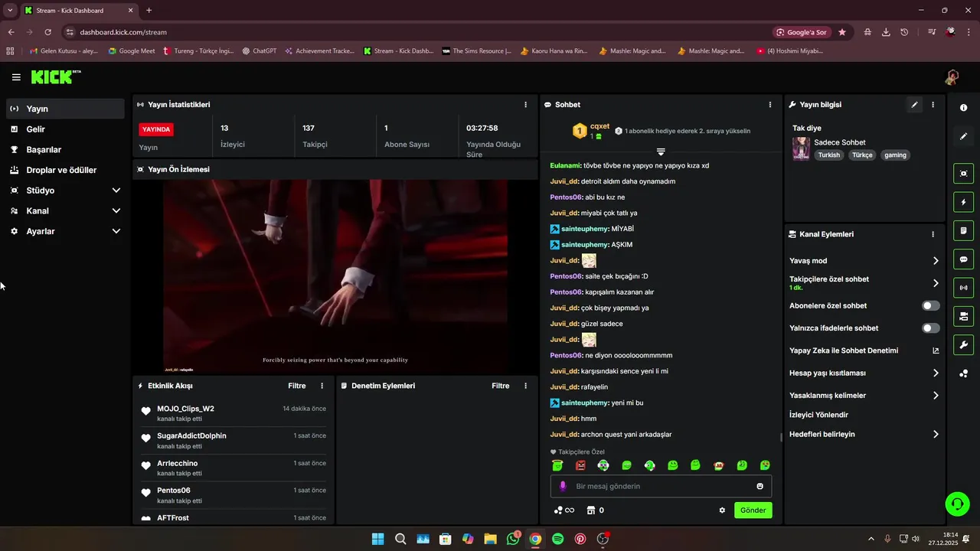
Task: Toggle the lightning activity widget icon in the right sidebar
Action: coord(964,202)
